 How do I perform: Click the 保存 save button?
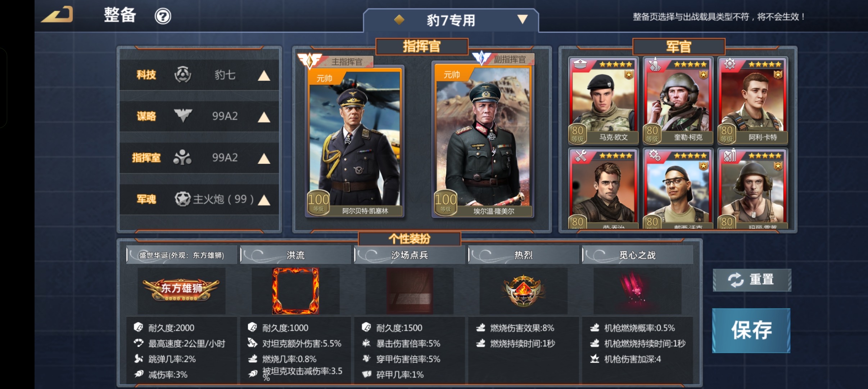[751, 330]
